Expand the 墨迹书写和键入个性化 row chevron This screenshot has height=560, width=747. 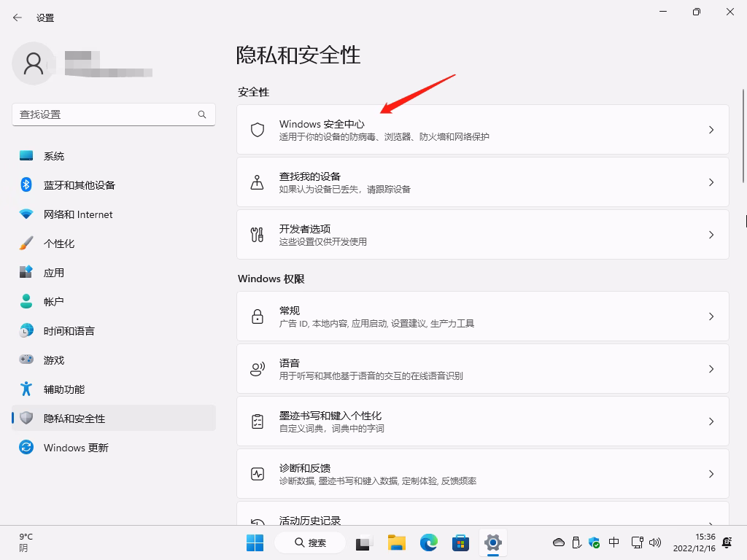coord(711,421)
